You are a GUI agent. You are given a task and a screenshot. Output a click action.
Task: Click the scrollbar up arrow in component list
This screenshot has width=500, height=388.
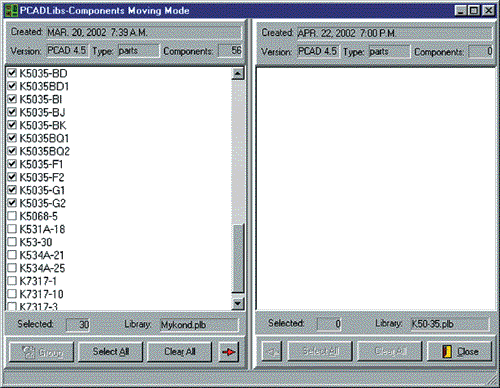tap(238, 74)
